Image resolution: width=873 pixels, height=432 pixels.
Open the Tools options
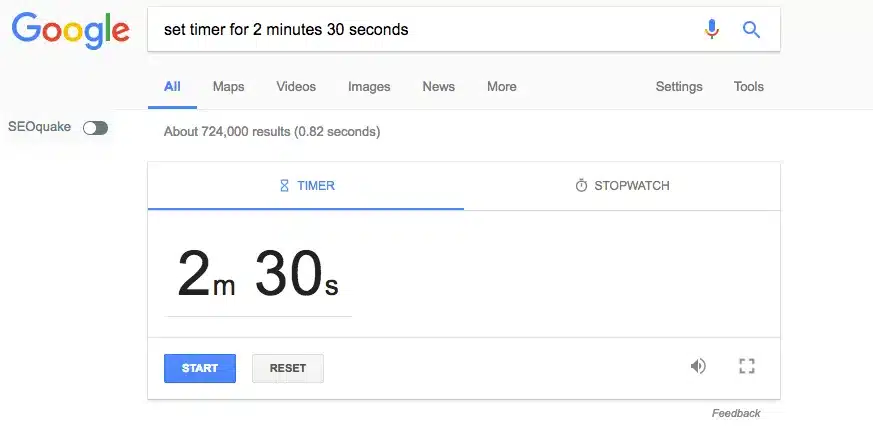(749, 87)
